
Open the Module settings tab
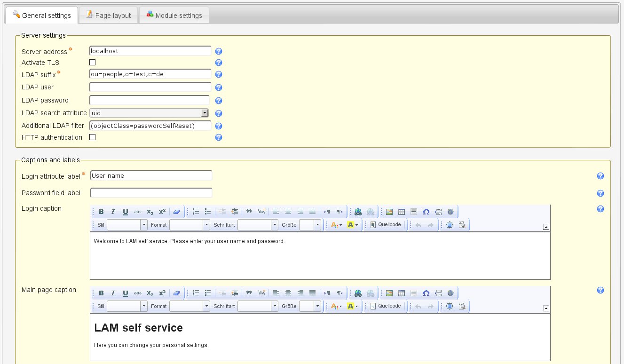pos(174,16)
